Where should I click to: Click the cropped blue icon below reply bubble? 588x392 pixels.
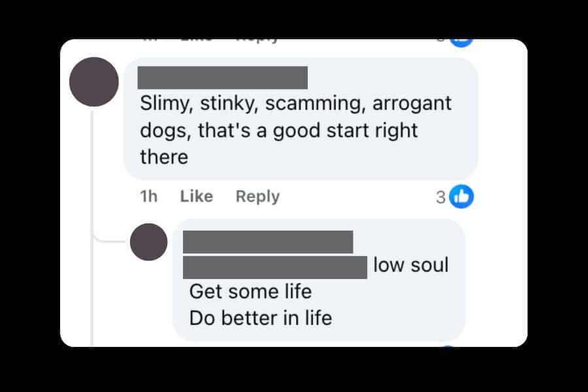pyautogui.click(x=448, y=346)
